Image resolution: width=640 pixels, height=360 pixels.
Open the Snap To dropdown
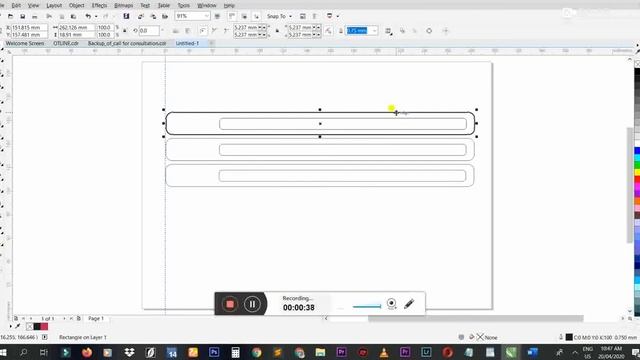(x=280, y=16)
